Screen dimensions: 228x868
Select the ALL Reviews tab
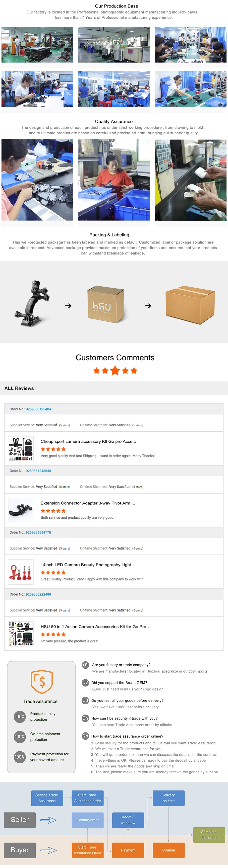point(19,388)
